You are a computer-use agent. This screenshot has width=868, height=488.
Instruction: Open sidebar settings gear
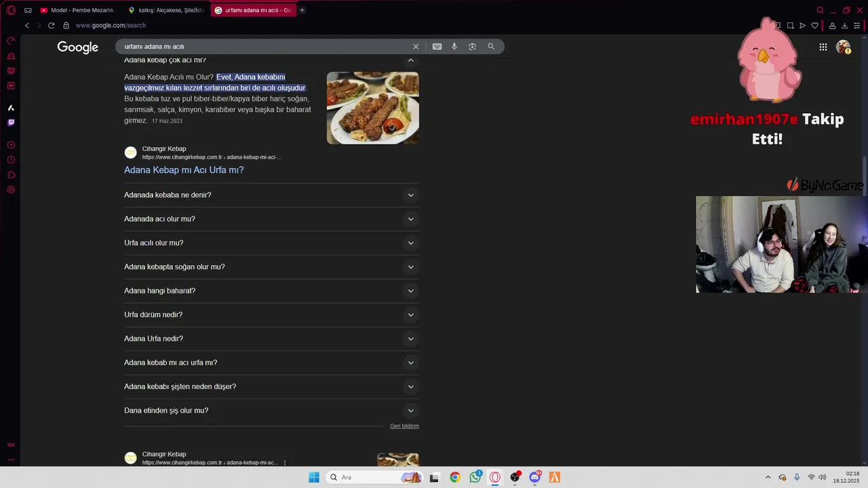[x=11, y=190]
